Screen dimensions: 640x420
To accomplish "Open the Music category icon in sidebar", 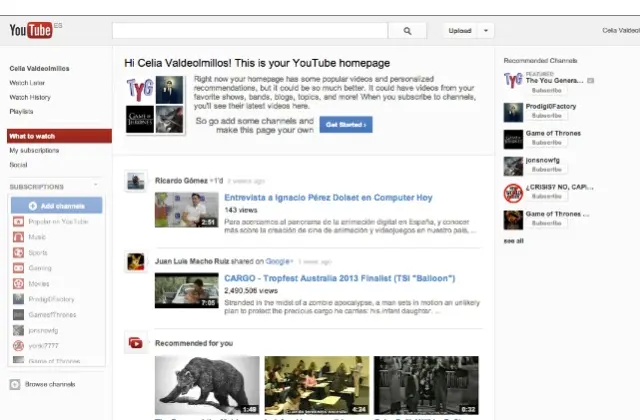I will tap(17, 237).
